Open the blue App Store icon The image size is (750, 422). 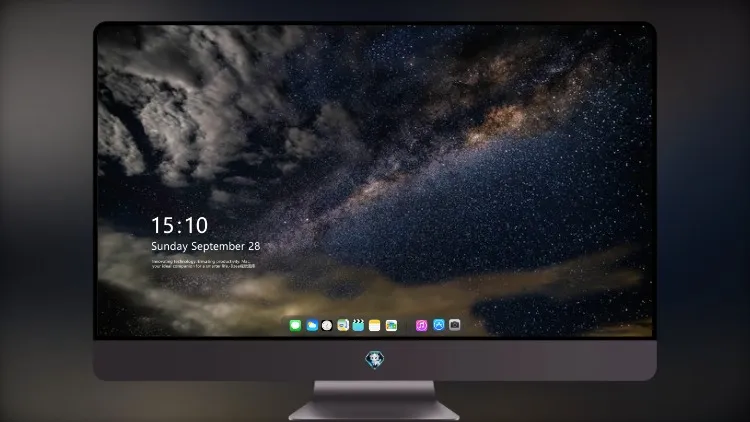point(439,325)
